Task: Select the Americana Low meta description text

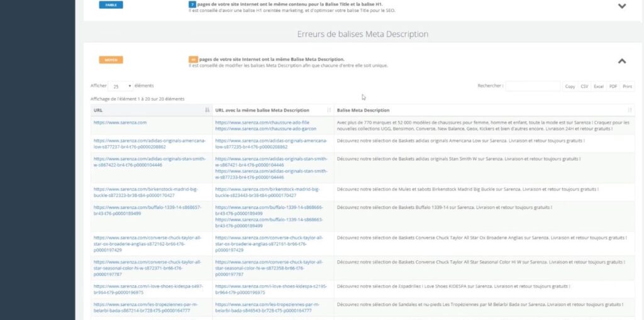Action: click(460, 140)
